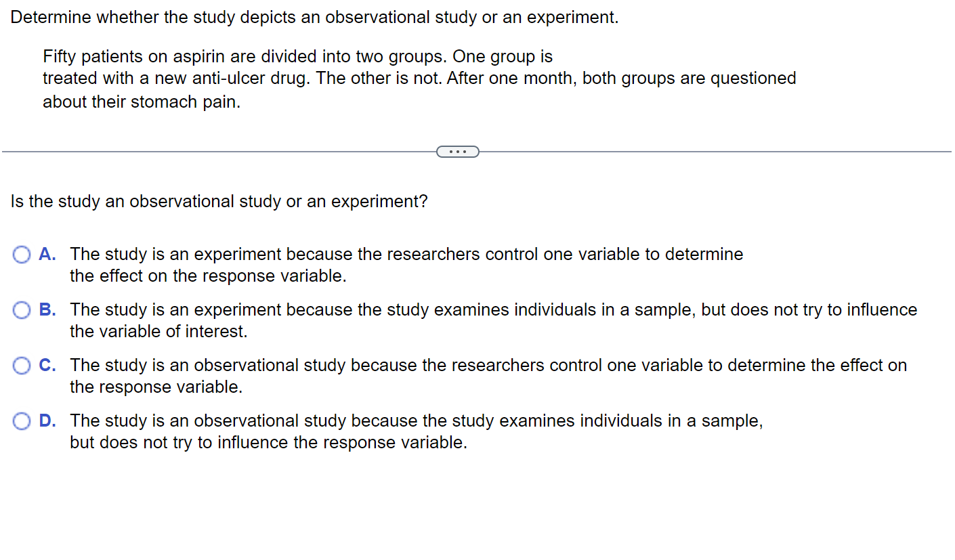Click the question prompt text line
The height and width of the screenshot is (560, 955).
click(219, 201)
